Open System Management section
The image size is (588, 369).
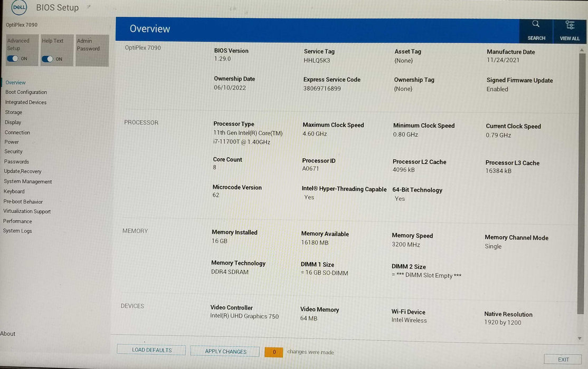point(28,182)
